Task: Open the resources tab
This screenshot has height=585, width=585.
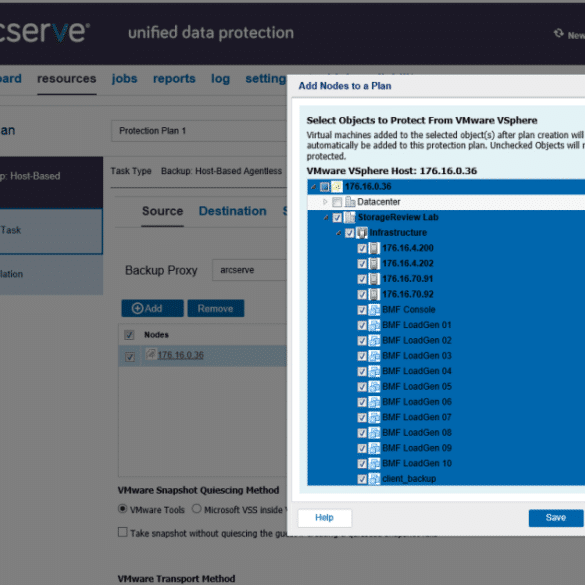Action: click(67, 79)
